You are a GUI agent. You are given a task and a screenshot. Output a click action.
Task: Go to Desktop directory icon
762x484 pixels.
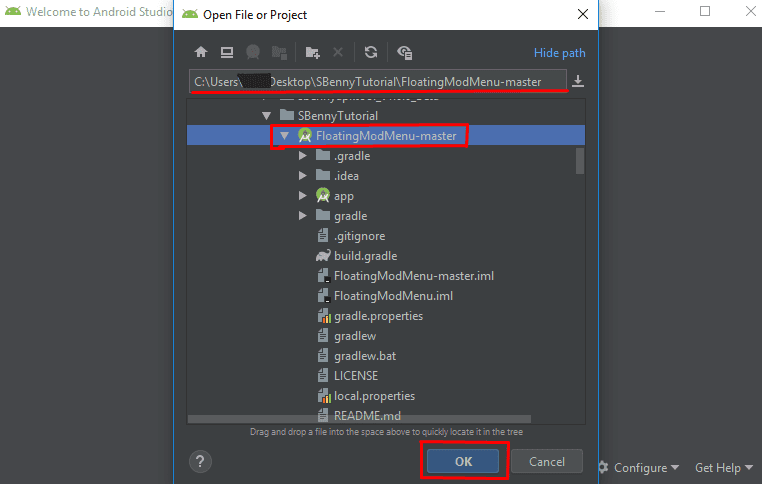coord(227,52)
